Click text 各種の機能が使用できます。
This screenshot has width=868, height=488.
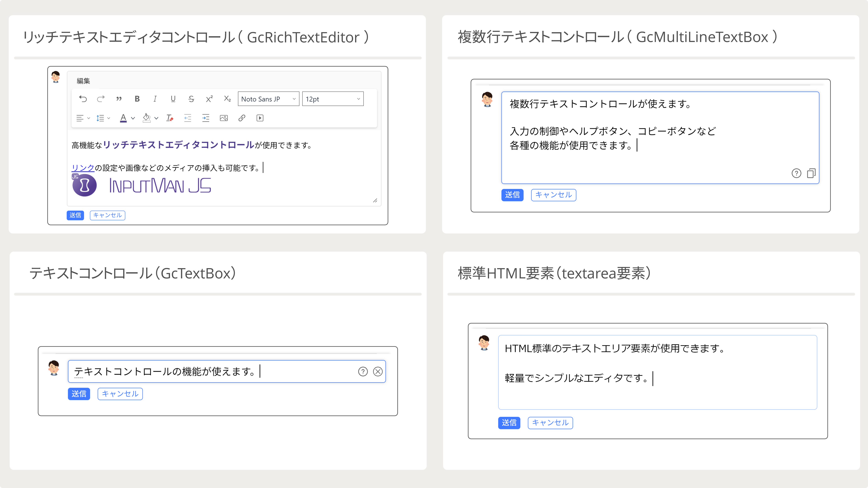point(571,146)
